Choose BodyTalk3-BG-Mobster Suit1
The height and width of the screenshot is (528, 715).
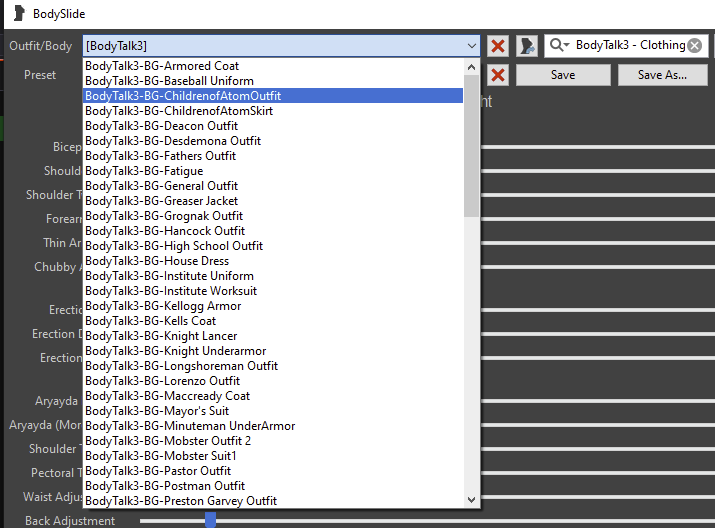(x=273, y=456)
